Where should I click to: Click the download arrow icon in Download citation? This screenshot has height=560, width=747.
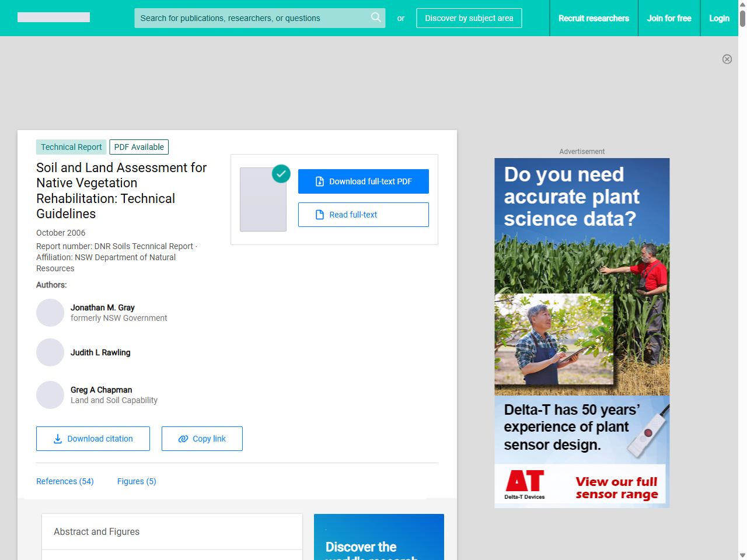pos(58,439)
